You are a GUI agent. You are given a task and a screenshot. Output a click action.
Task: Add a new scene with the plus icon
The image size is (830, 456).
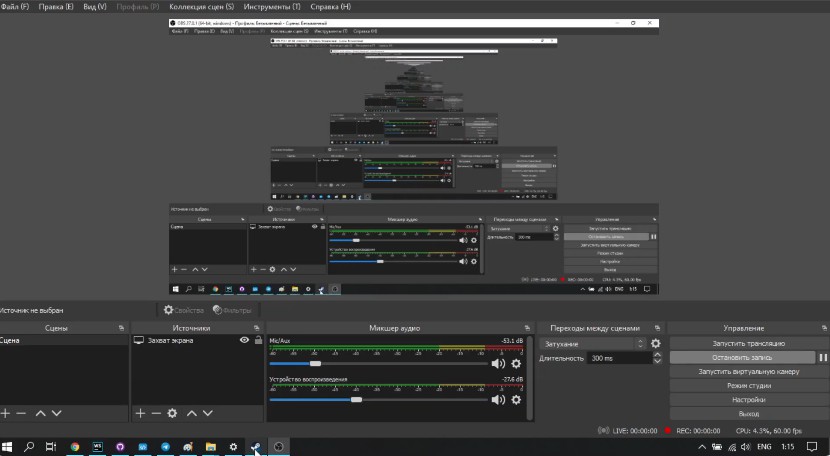click(x=6, y=412)
